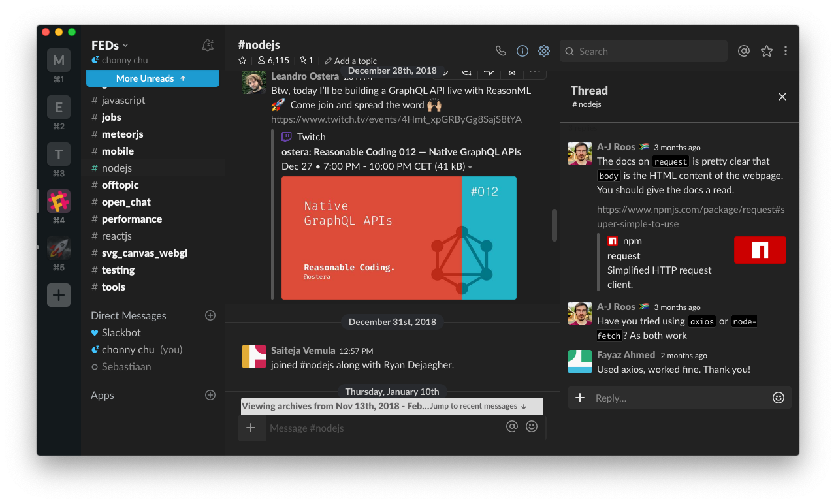Click the message list scrollbar
The height and width of the screenshot is (504, 836).
tap(555, 225)
